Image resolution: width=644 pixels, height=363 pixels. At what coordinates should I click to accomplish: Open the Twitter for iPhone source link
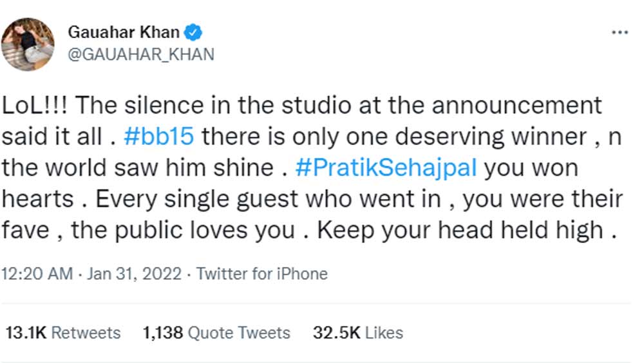[261, 273]
